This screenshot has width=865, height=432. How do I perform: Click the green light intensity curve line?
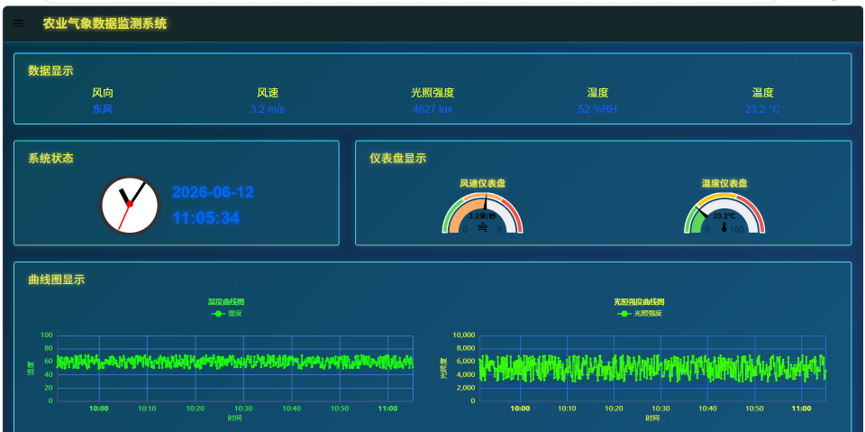pos(653,367)
